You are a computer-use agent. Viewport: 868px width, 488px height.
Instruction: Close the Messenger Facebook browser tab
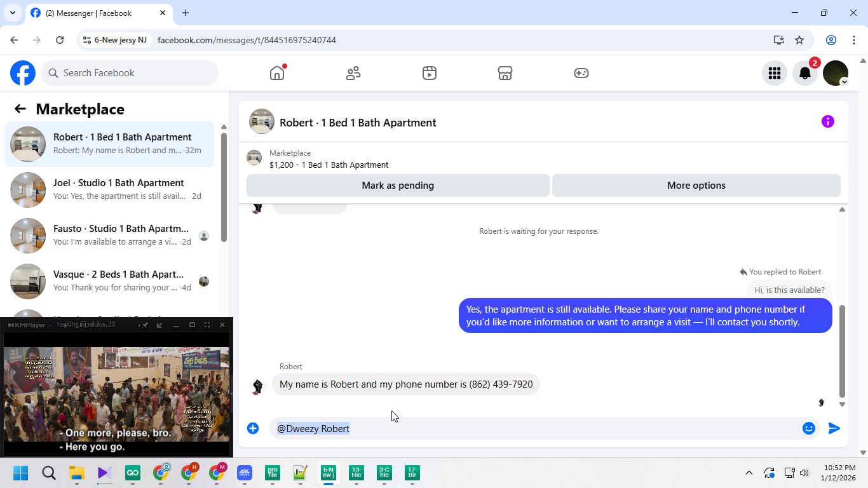(163, 13)
